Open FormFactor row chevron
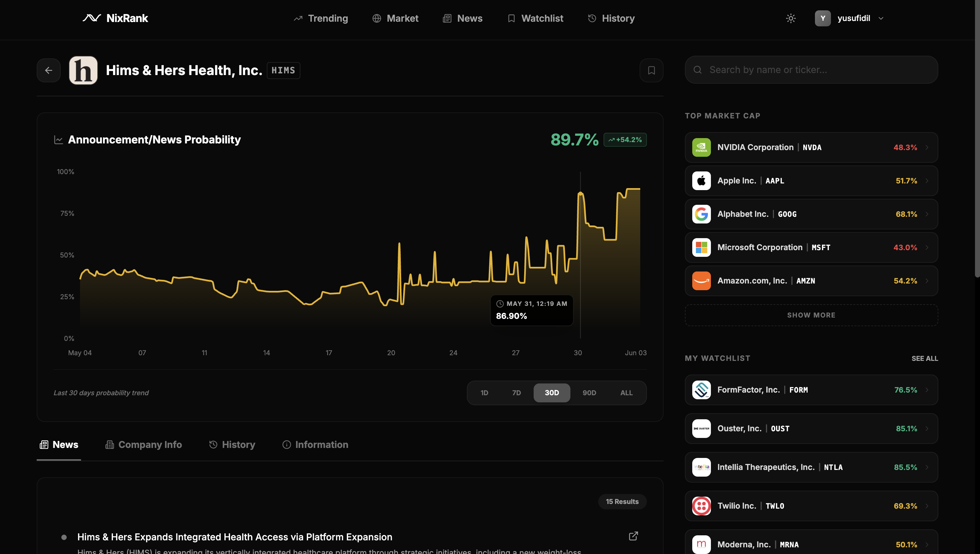 point(927,390)
